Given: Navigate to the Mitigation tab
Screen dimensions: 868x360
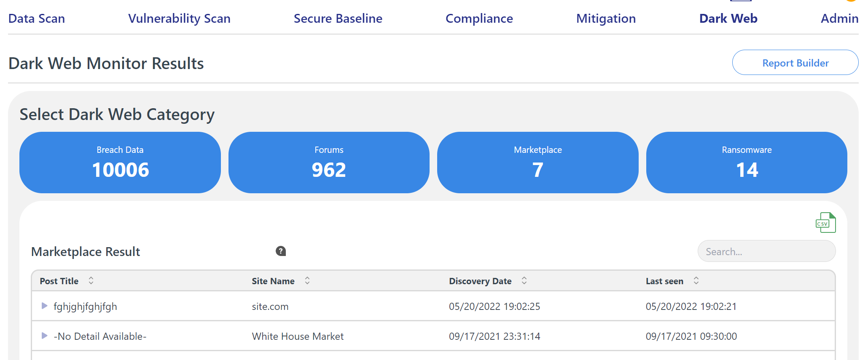Looking at the screenshot, I should pyautogui.click(x=606, y=19).
